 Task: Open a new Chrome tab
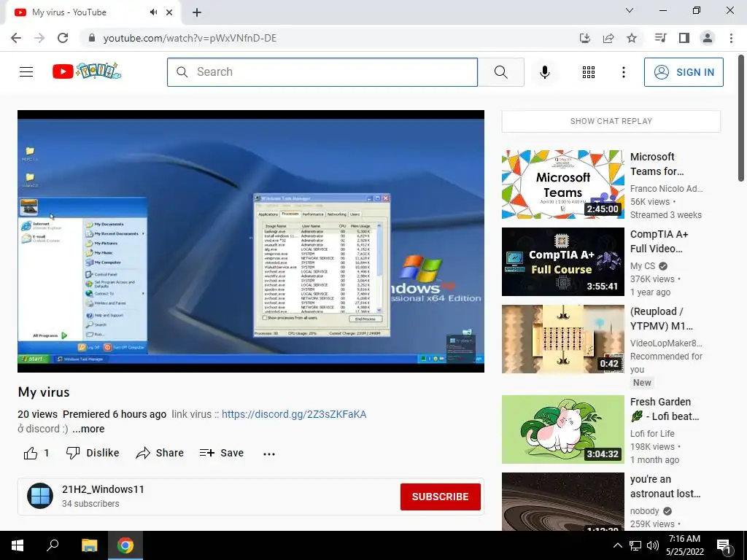point(197,12)
